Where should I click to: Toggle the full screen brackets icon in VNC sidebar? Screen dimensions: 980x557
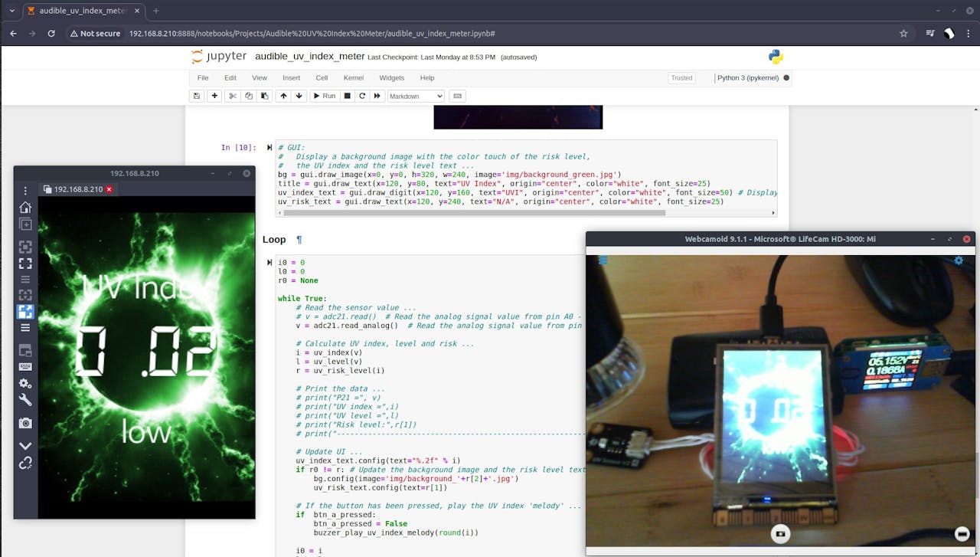(25, 264)
